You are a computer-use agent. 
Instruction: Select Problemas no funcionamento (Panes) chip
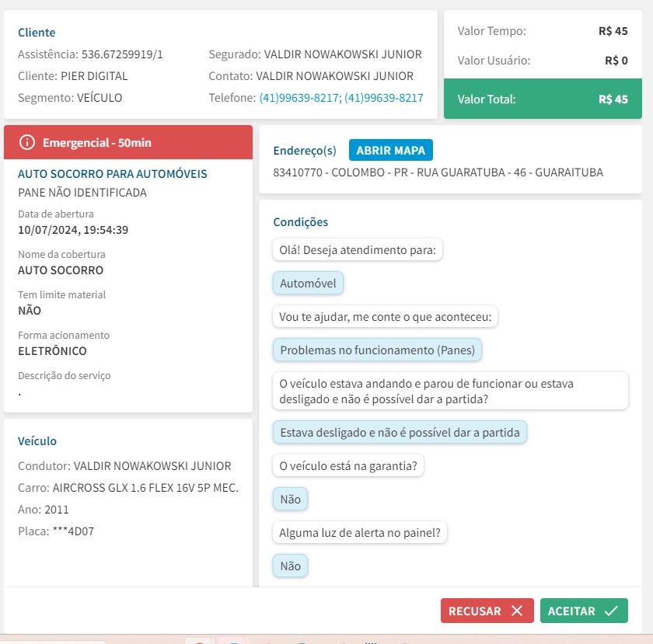point(377,350)
